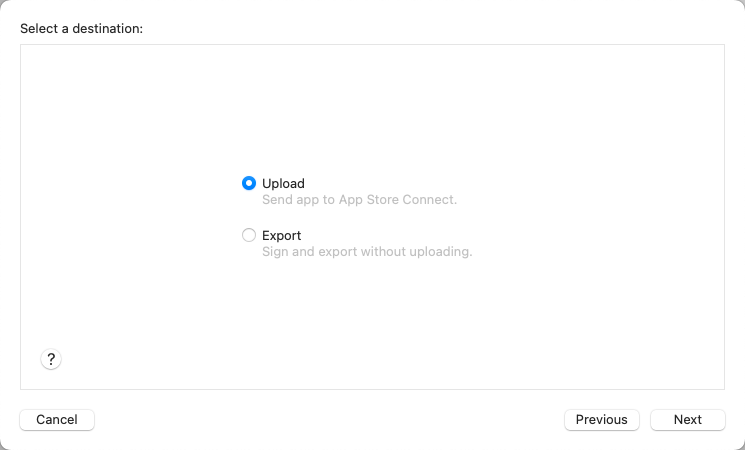Click "Sign and export without uploading." description
The width and height of the screenshot is (745, 450).
click(367, 251)
